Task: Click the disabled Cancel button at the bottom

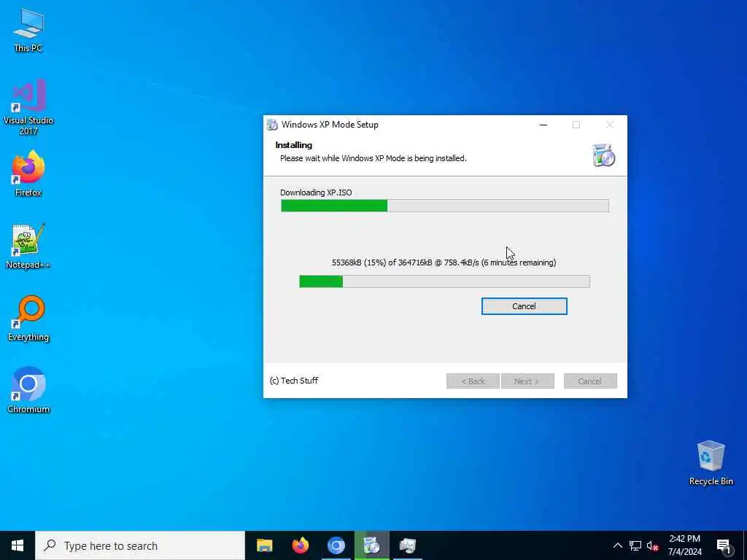Action: point(590,381)
